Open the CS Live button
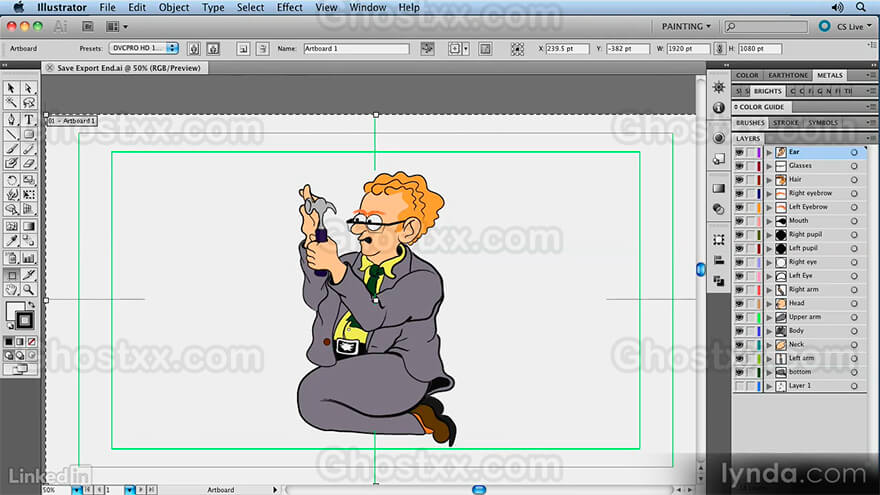880x495 pixels. coord(846,26)
